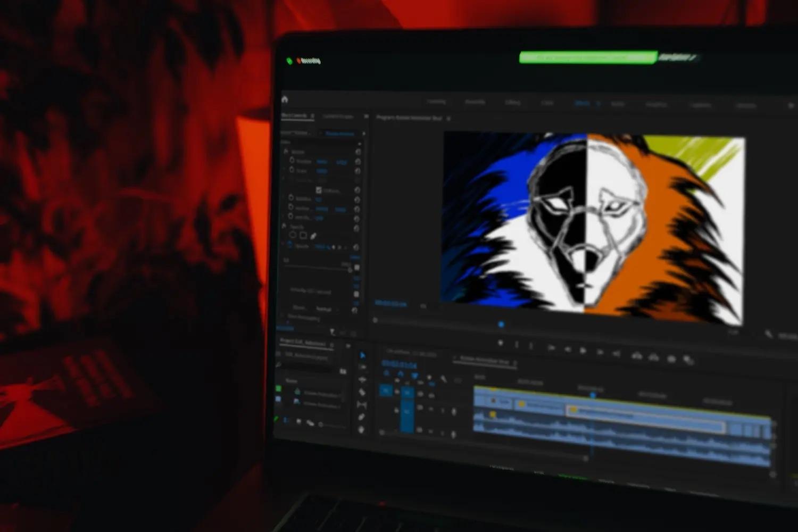
Task: Choose the Pen tool in the toolbox
Action: click(362, 417)
